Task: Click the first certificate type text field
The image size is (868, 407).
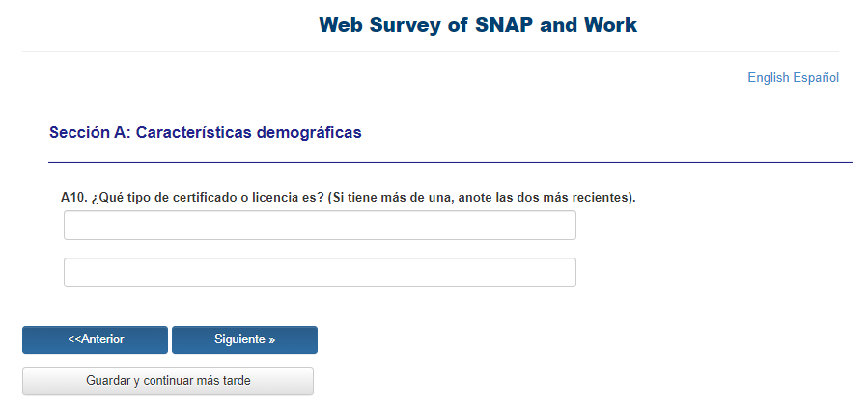Action: (320, 226)
